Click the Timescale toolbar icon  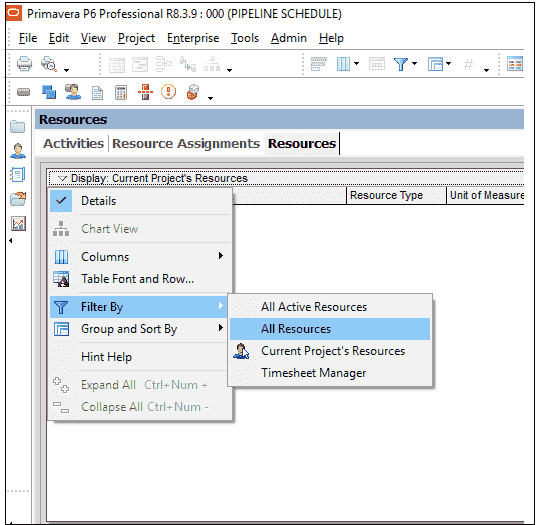tap(376, 64)
